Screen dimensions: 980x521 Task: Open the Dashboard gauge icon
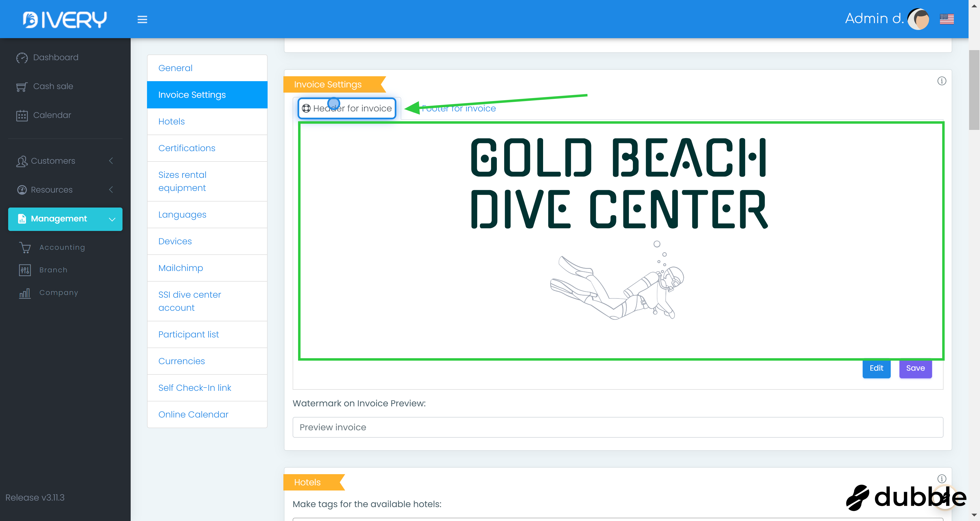[x=22, y=57]
